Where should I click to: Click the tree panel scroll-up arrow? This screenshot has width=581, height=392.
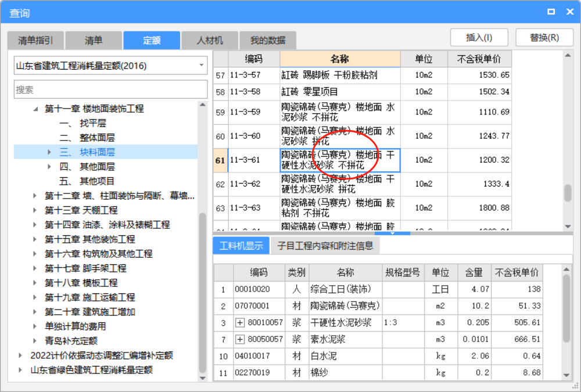pyautogui.click(x=202, y=105)
